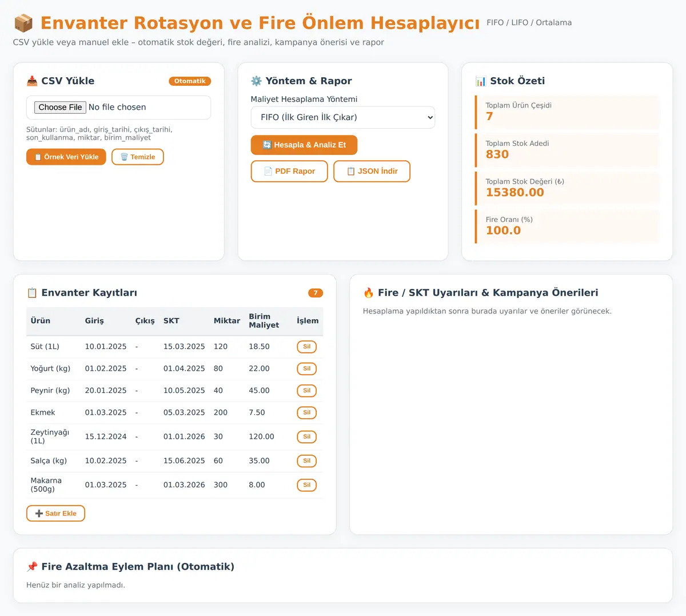Delete the Salça (kg) row with Sil

tap(307, 461)
